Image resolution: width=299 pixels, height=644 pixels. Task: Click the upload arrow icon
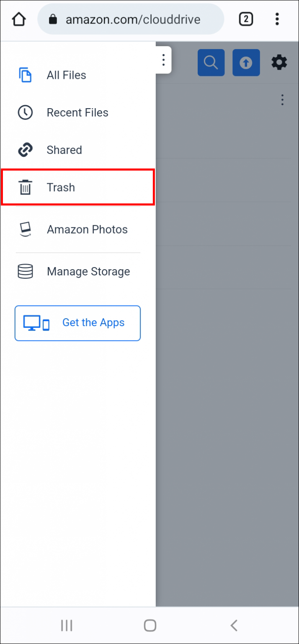tap(246, 62)
